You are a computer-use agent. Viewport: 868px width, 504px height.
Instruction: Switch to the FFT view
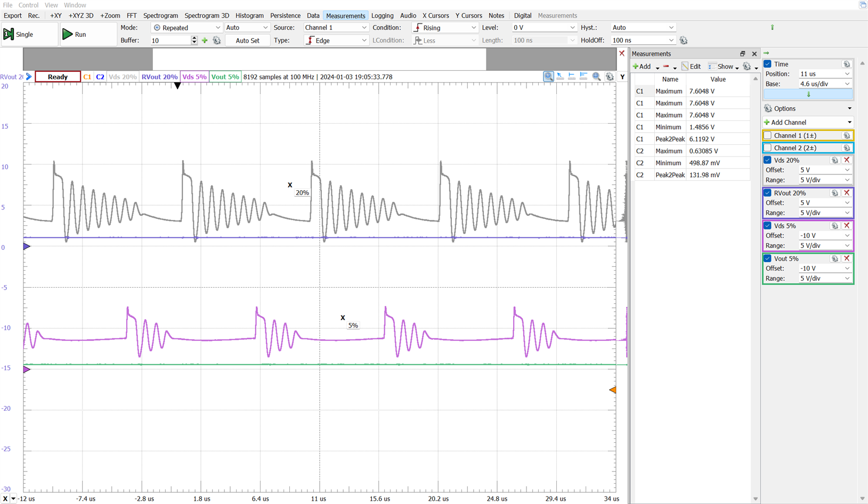[x=132, y=15]
